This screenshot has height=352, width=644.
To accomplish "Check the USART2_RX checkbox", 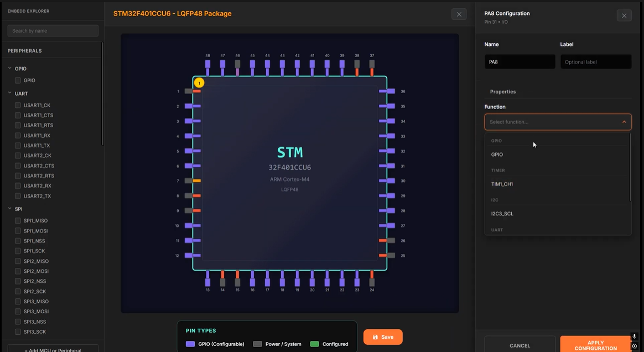I will pyautogui.click(x=18, y=185).
